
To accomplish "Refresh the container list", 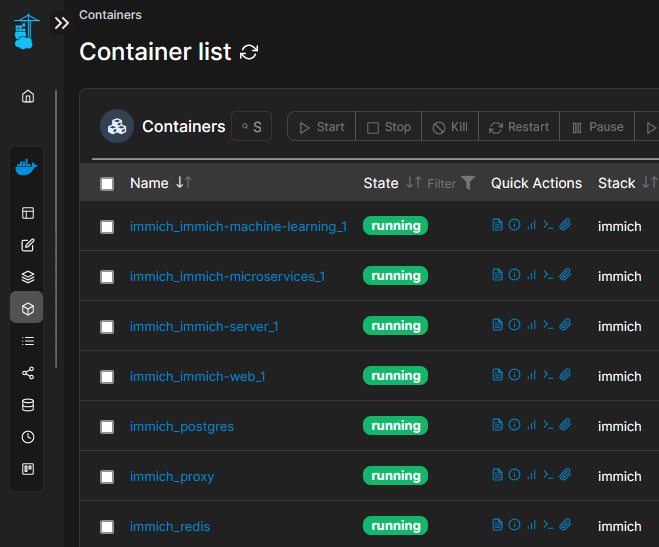I will click(x=249, y=53).
